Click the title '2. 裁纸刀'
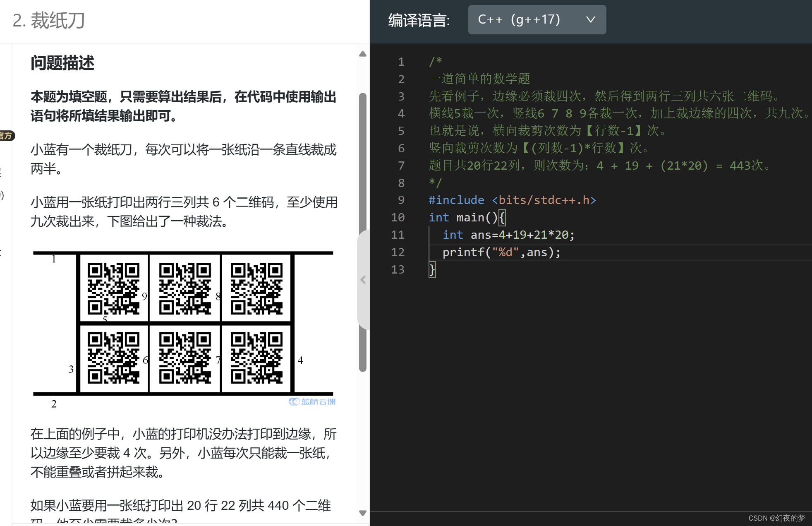Screen dimensions: 812x526 (49, 20)
